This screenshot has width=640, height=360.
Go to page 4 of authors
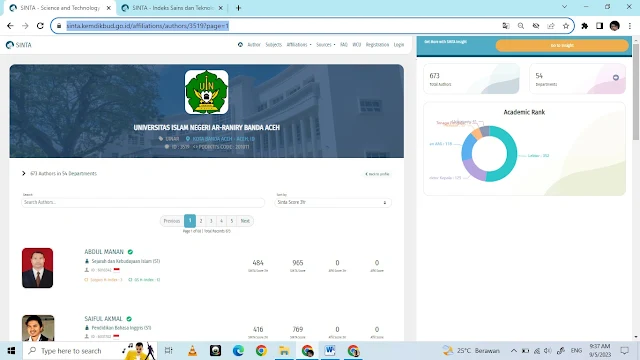221,221
